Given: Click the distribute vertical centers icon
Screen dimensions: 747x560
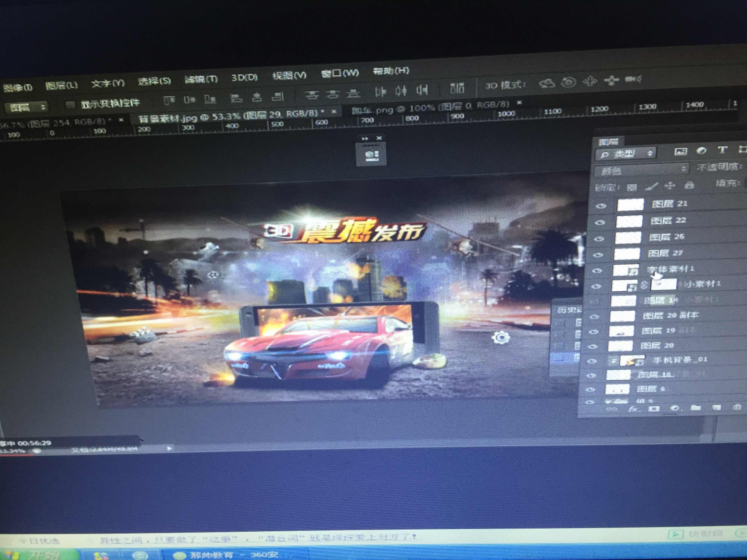Looking at the screenshot, I should tap(333, 94).
